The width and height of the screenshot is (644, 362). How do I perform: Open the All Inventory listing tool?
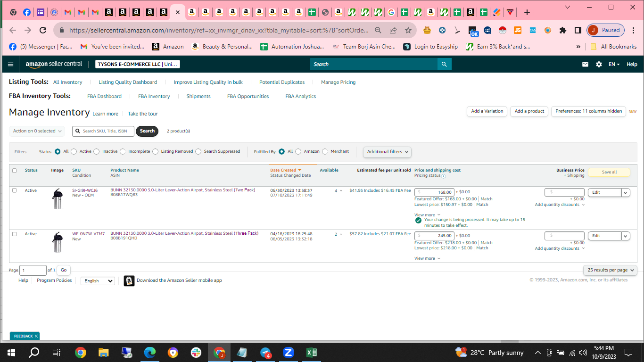67,82
